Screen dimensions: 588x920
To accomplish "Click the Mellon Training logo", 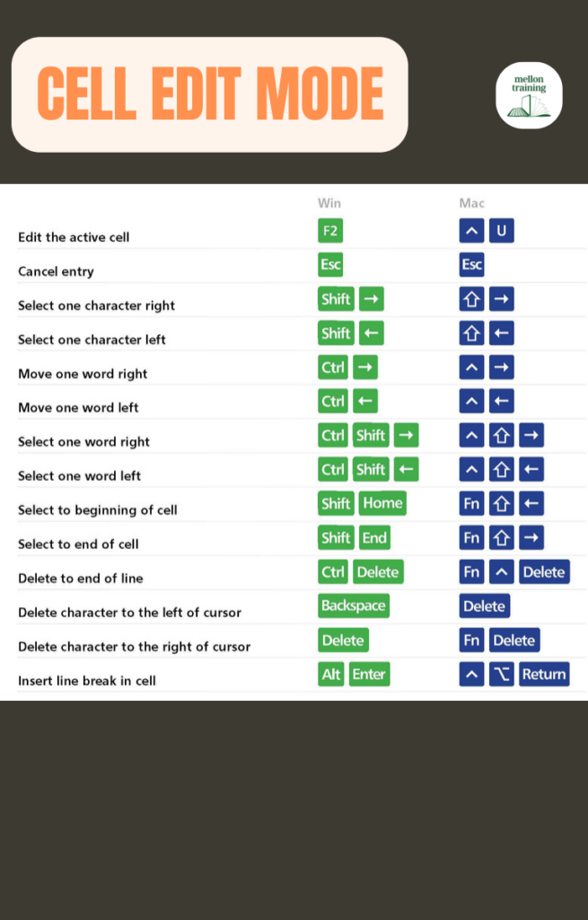I will 529,95.
